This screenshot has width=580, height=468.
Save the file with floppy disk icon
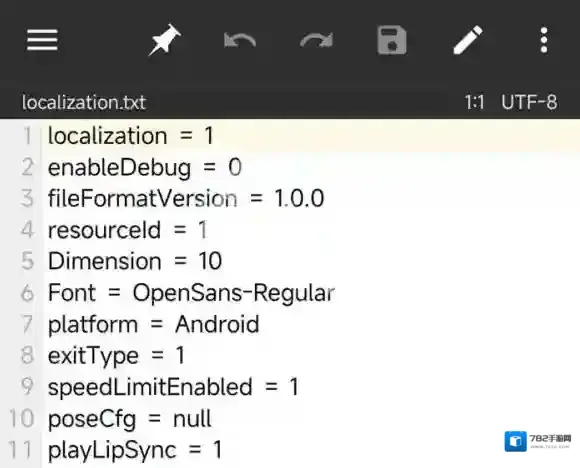click(392, 40)
